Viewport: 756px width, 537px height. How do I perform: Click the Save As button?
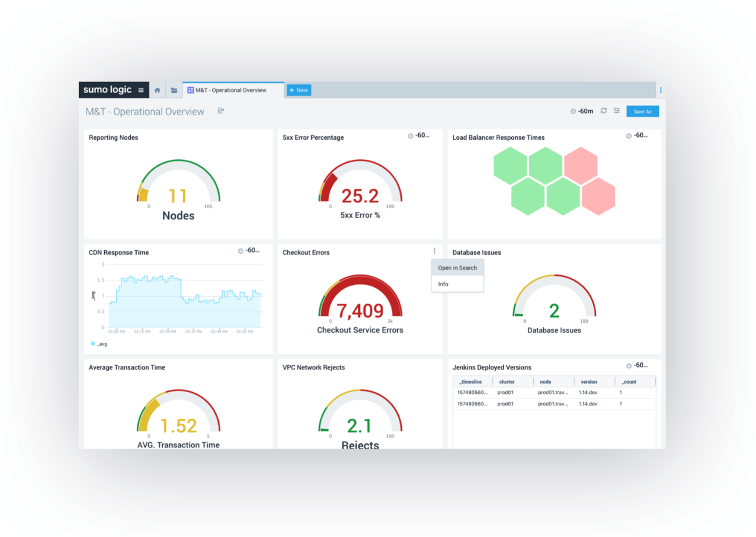click(x=643, y=111)
